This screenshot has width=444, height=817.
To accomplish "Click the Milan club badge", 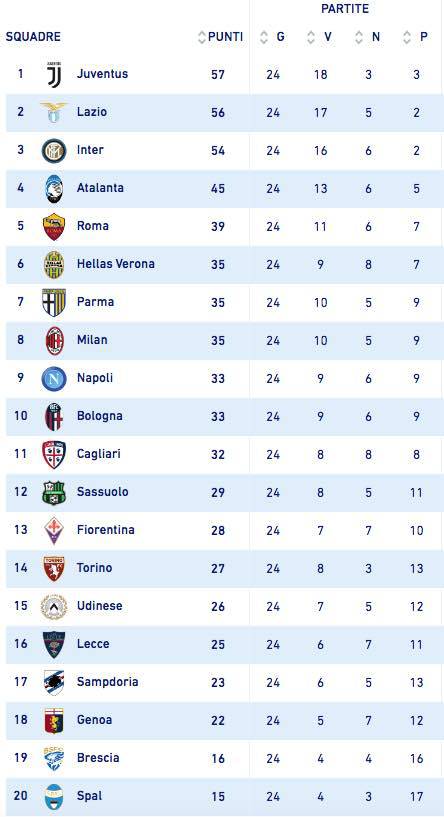I will coord(54,340).
